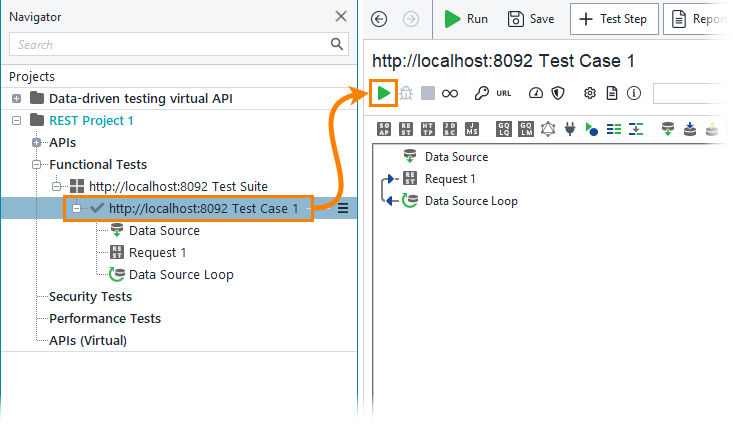Select REST Project 1 in tree
Image resolution: width=733 pixels, height=425 pixels.
point(91,121)
